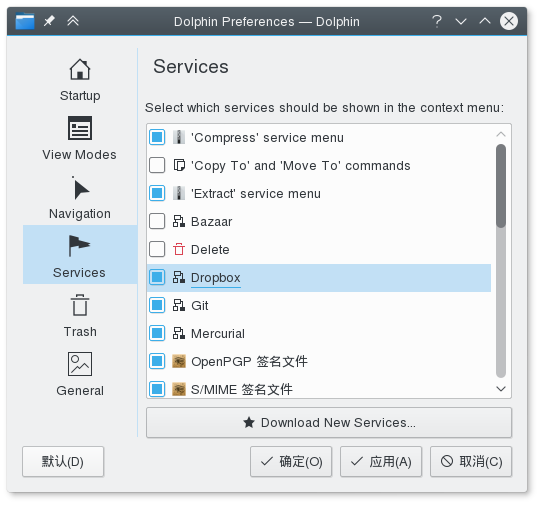Click the 应用(A) apply button

click(x=381, y=462)
